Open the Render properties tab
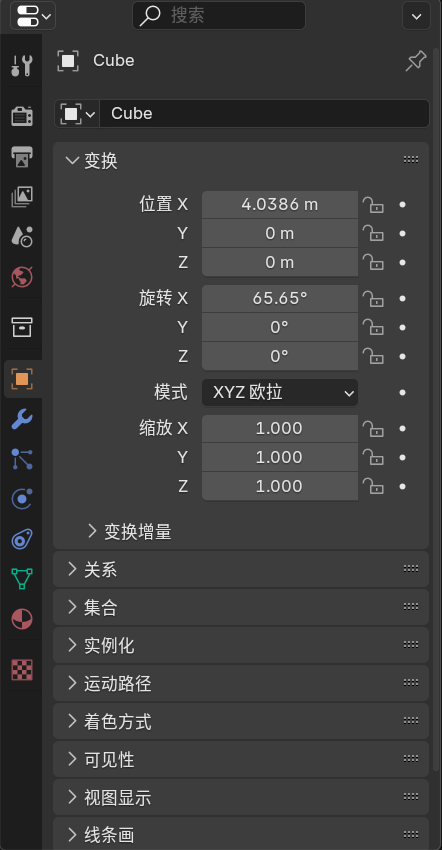The width and height of the screenshot is (442, 850). click(x=22, y=116)
